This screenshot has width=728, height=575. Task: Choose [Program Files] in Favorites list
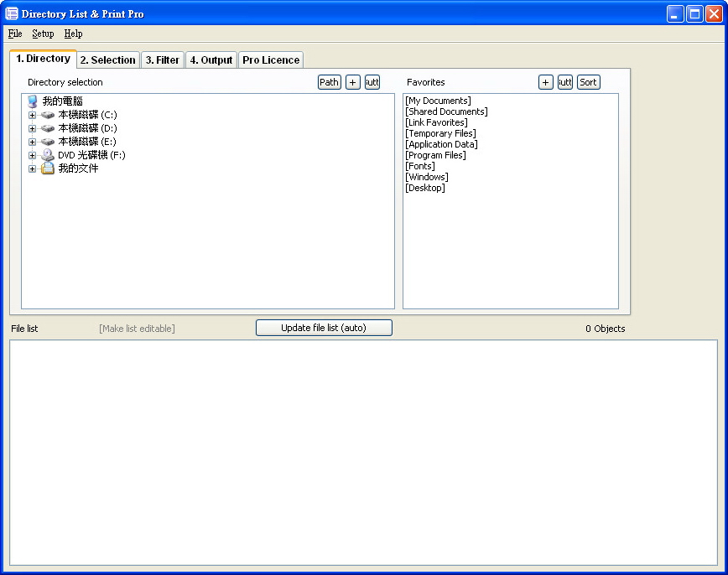point(435,155)
